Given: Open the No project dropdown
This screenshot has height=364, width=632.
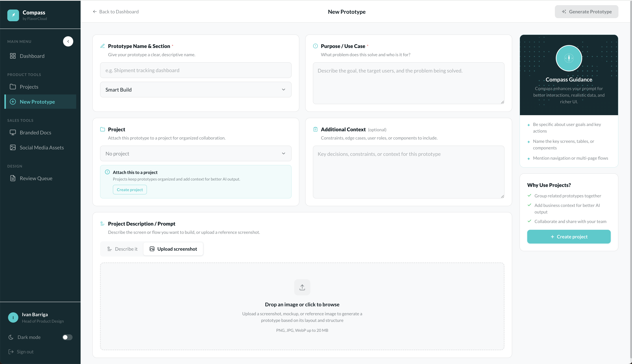Looking at the screenshot, I should [196, 153].
